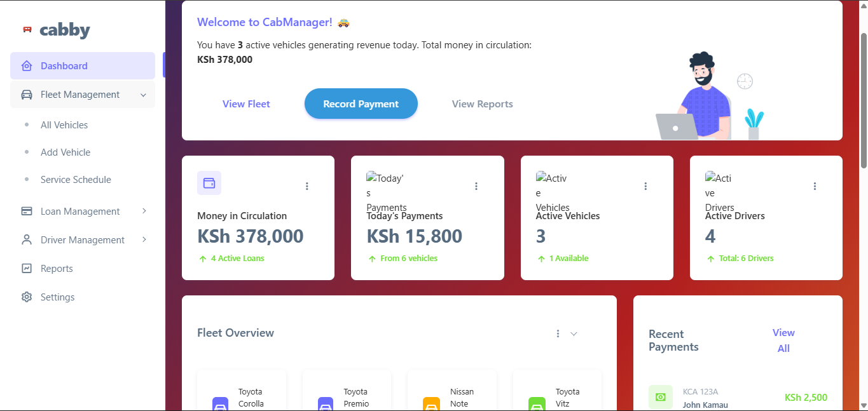Collapse the Fleet Management section

click(x=143, y=94)
